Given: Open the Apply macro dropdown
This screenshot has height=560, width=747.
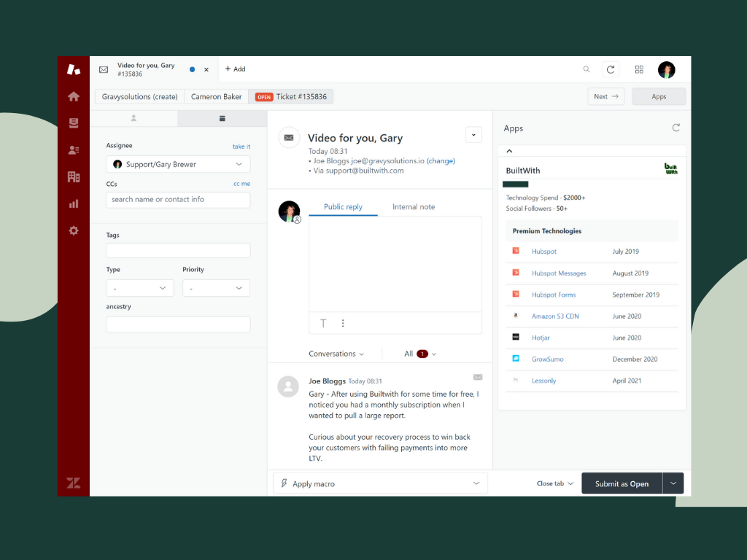Looking at the screenshot, I should click(x=380, y=483).
